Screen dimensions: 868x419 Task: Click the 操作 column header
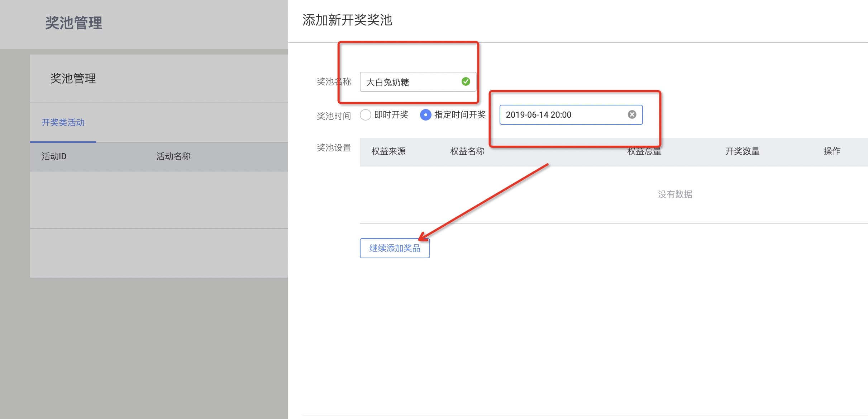[832, 151]
